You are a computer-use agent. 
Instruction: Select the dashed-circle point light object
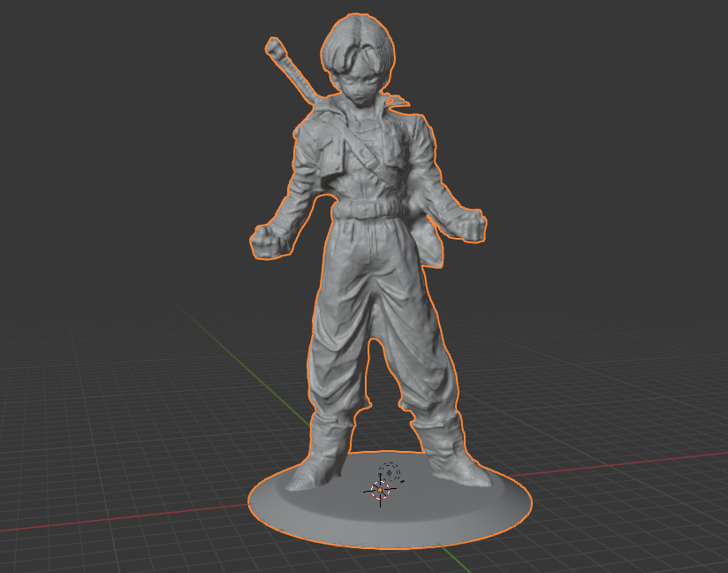pos(389,472)
